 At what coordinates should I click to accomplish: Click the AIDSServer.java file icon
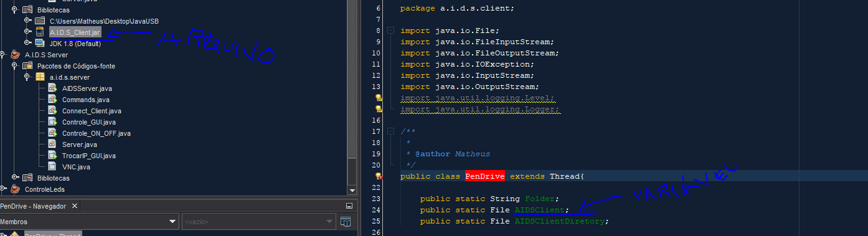point(52,88)
